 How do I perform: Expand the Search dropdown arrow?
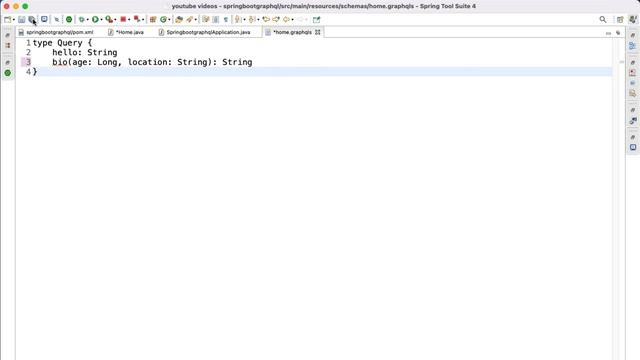196,20
